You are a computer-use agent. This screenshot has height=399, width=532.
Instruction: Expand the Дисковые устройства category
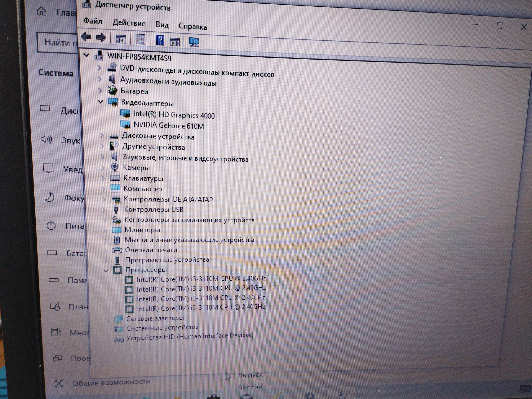[x=102, y=135]
